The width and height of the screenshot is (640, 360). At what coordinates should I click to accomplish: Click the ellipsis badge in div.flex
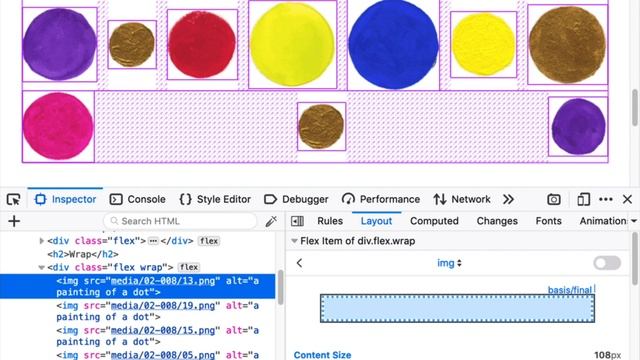click(153, 241)
